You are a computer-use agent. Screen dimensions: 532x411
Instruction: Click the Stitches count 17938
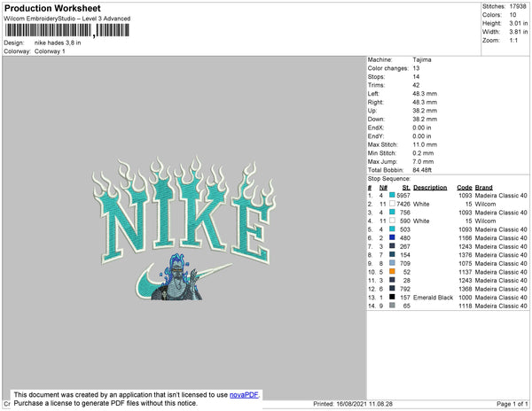click(518, 6)
